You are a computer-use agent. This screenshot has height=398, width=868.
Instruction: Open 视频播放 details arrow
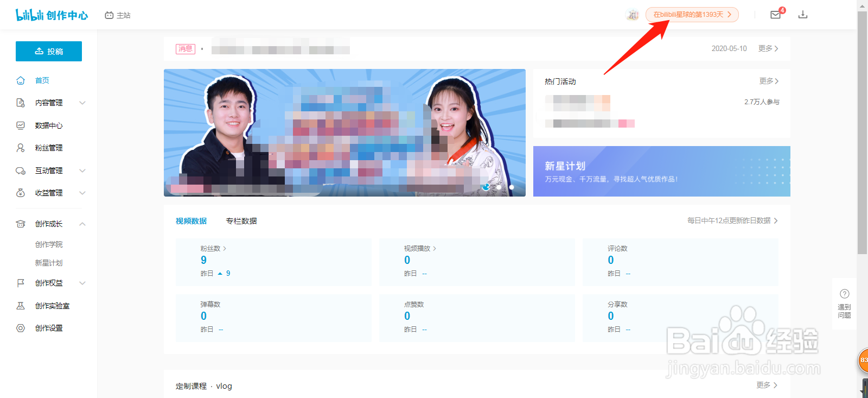pyautogui.click(x=435, y=249)
